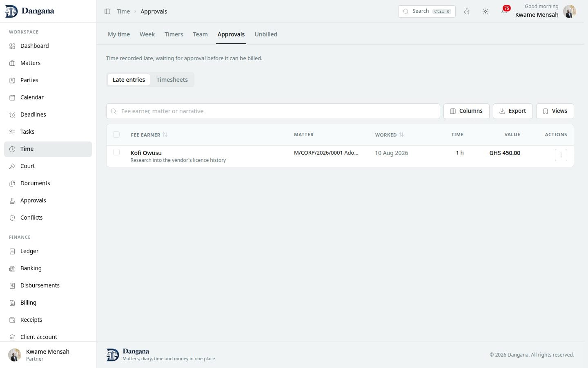The image size is (588, 368).
Task: Open Documents in the sidebar
Action: pos(48,183)
